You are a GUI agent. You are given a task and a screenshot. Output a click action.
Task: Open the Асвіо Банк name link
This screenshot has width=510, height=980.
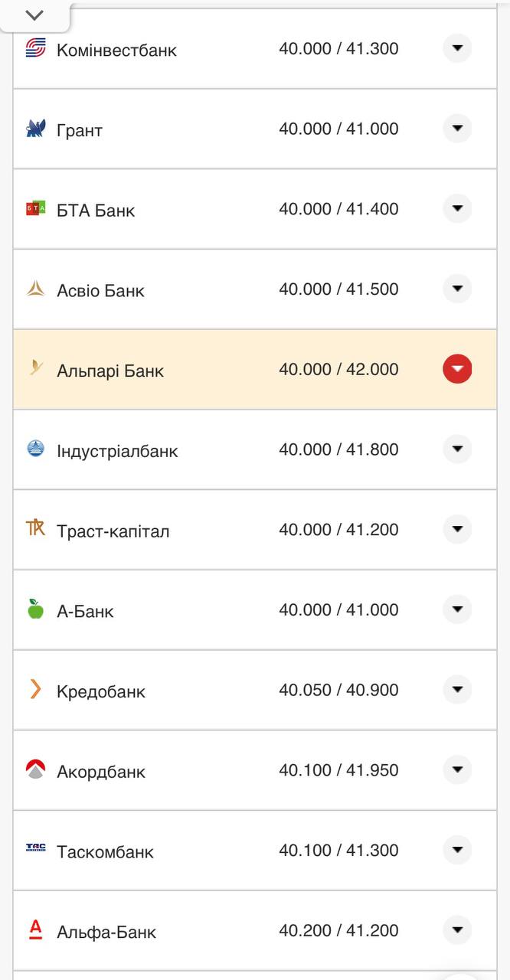point(100,290)
